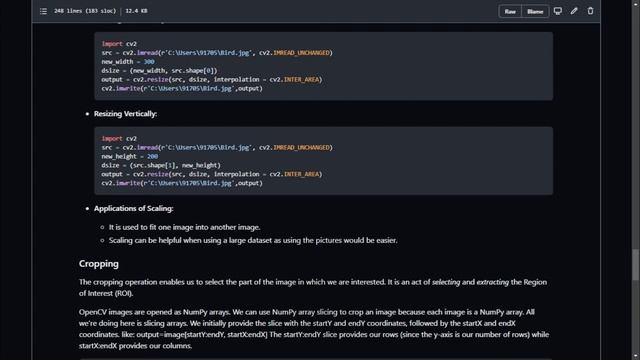Edit file with the pencil icon

click(574, 11)
